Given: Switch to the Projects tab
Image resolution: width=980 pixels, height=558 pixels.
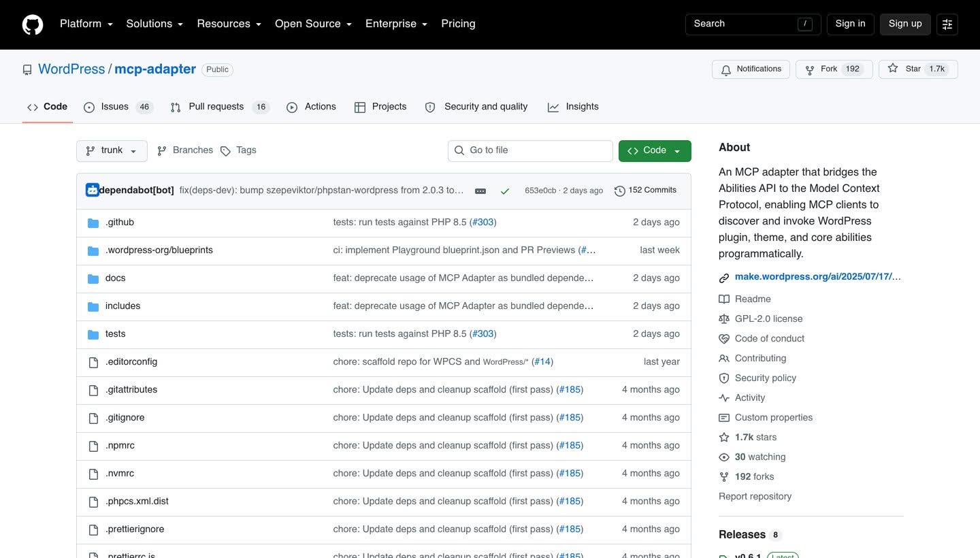Looking at the screenshot, I should coord(380,107).
